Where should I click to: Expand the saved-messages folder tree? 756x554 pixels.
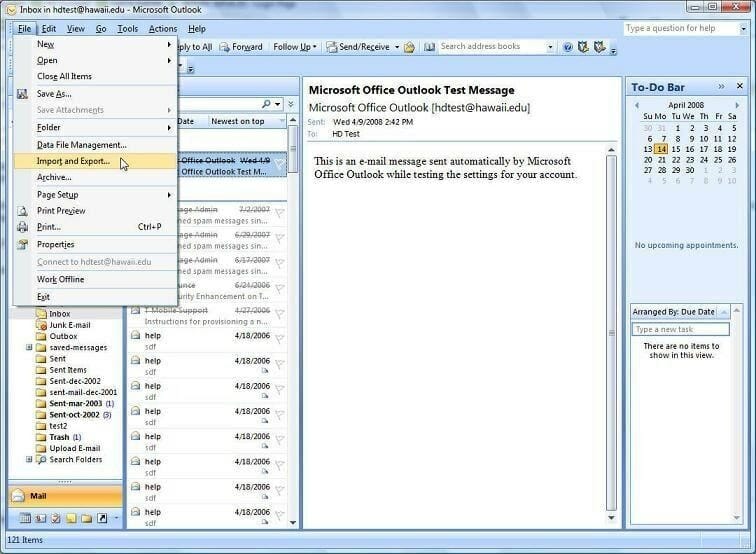click(x=29, y=347)
